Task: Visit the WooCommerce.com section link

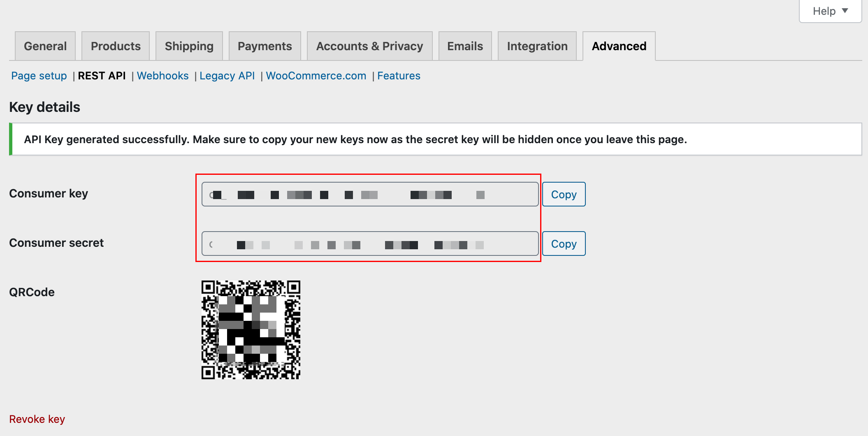Action: point(316,76)
